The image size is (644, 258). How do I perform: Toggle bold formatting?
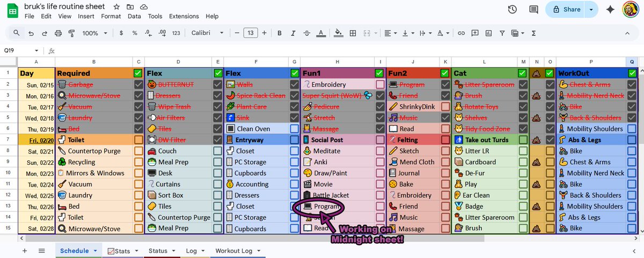[280, 33]
